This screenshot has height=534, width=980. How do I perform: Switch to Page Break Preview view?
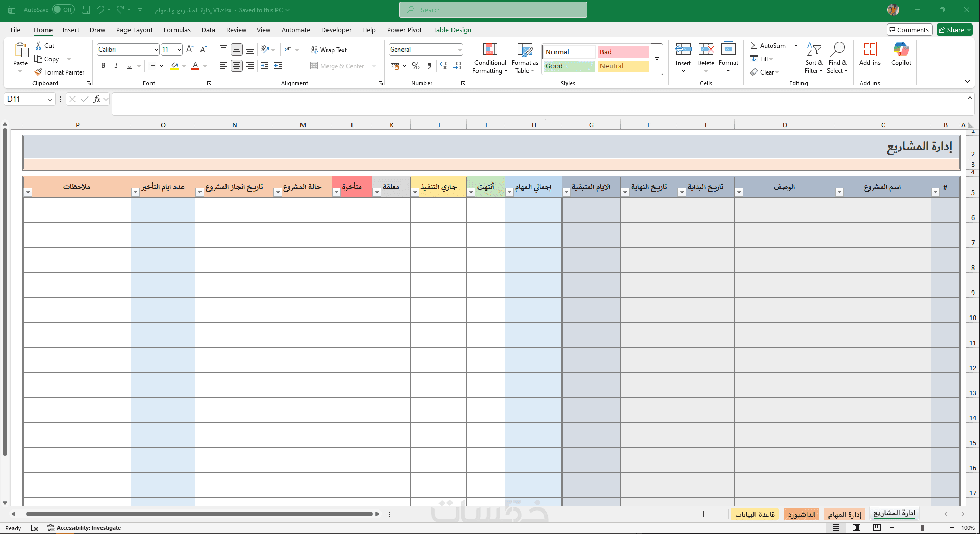pos(877,527)
